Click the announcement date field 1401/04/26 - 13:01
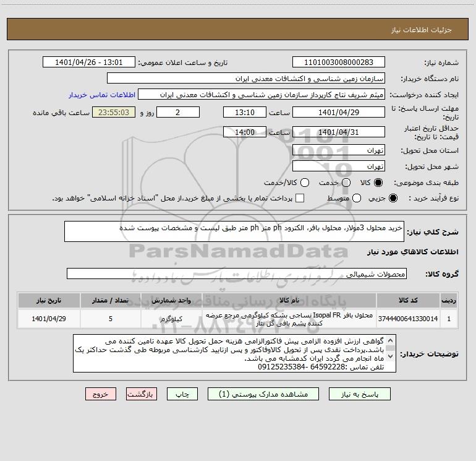This screenshot has width=476, height=461. click(88, 62)
